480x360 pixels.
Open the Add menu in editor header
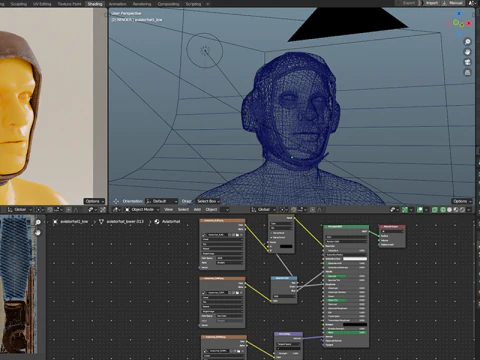(197, 210)
